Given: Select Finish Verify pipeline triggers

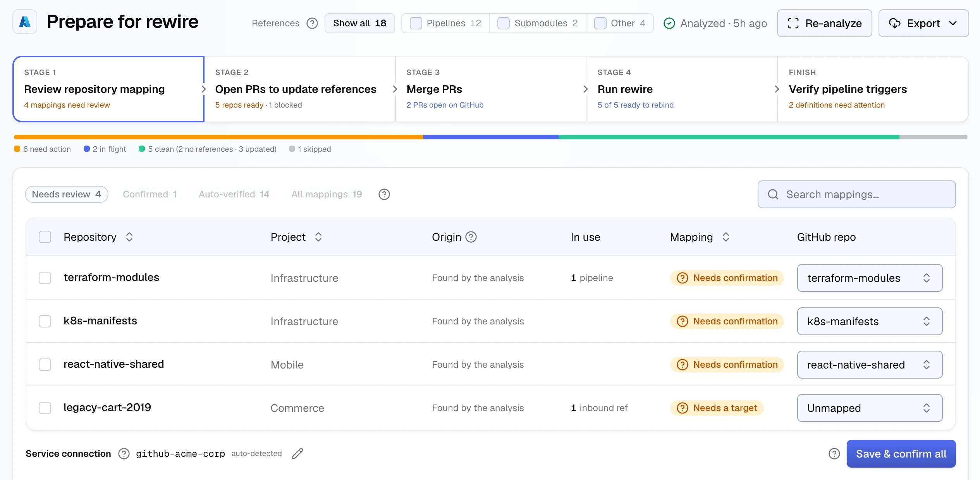Looking at the screenshot, I should [x=873, y=89].
